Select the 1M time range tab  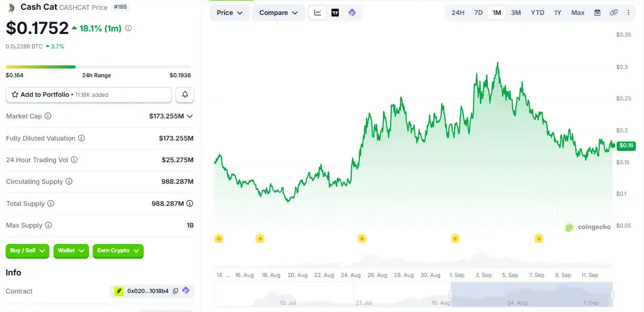coord(497,12)
